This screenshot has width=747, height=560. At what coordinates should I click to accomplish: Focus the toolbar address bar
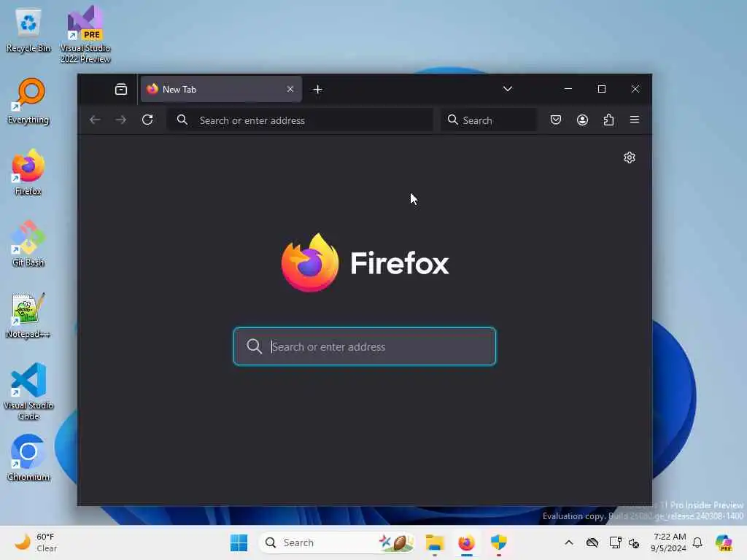pyautogui.click(x=300, y=120)
